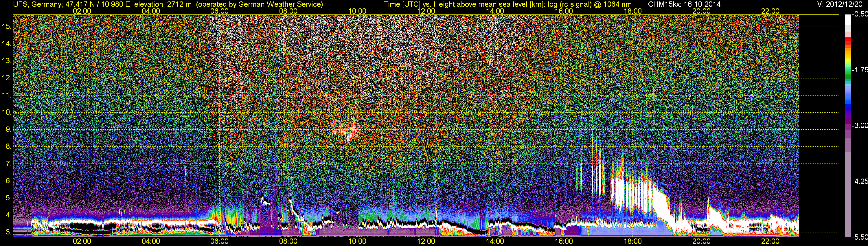Click the '3.' height axis label
The width and height of the screenshot is (868, 246).
[x=8, y=232]
